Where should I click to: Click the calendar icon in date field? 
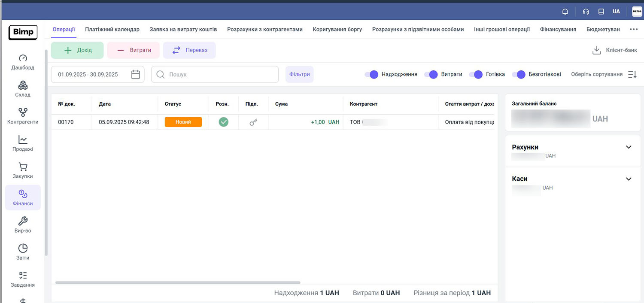136,74
